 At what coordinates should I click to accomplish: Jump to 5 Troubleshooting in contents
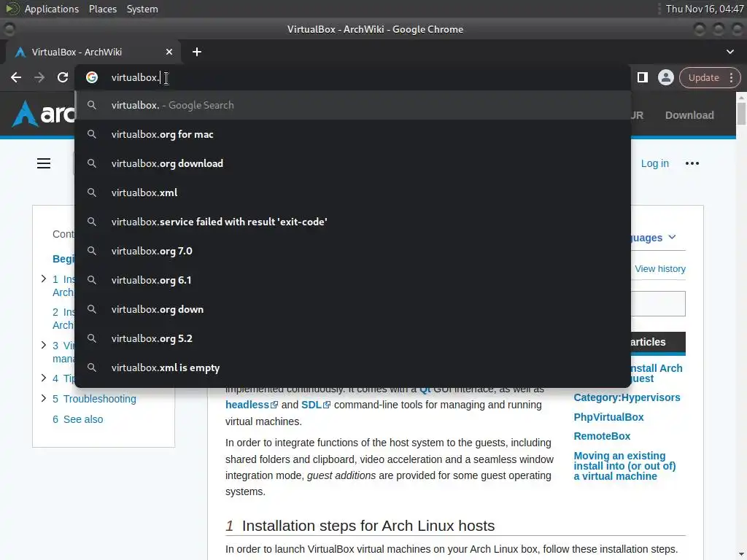[94, 399]
